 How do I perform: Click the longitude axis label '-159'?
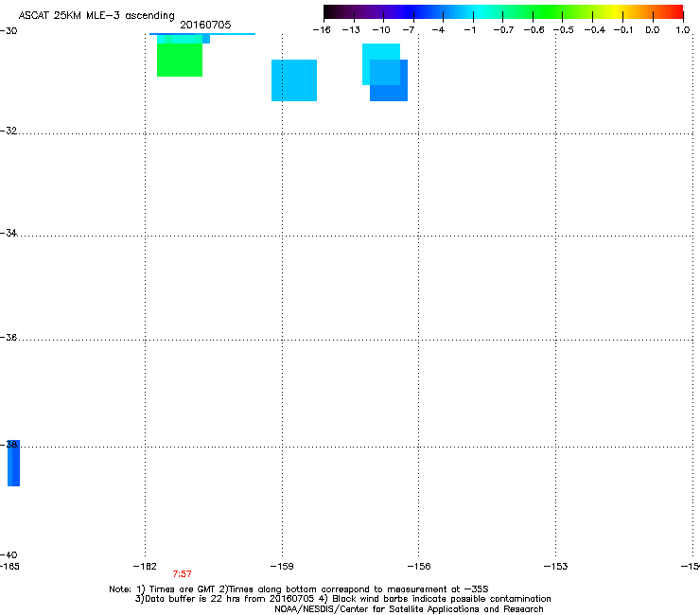282,567
